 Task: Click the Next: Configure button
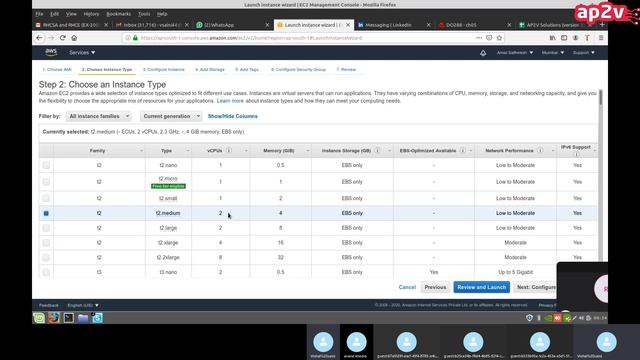535,287
